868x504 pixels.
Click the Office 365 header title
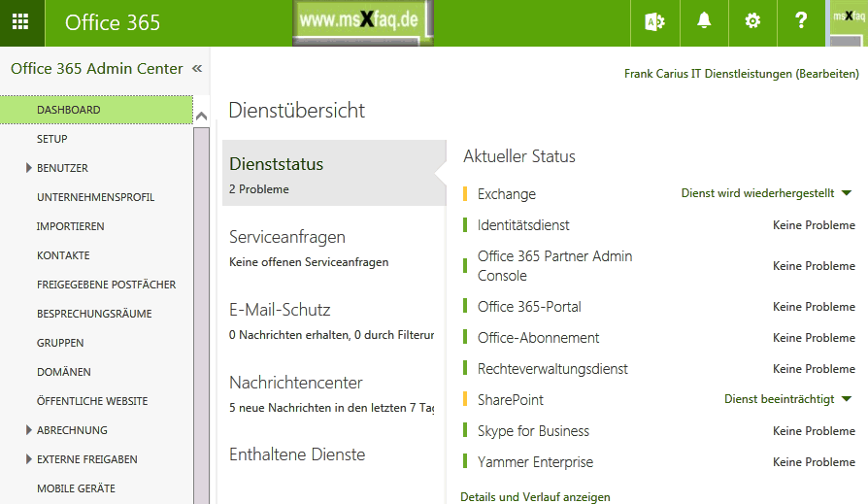point(113,22)
